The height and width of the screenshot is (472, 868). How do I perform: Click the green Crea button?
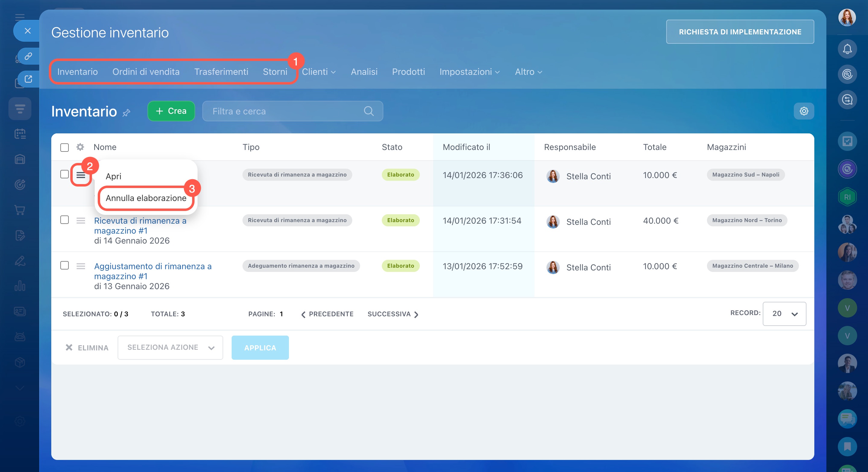171,111
